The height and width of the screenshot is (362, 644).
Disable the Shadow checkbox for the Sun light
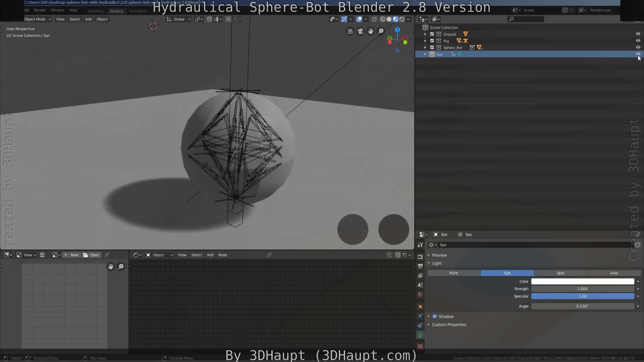coord(435,316)
